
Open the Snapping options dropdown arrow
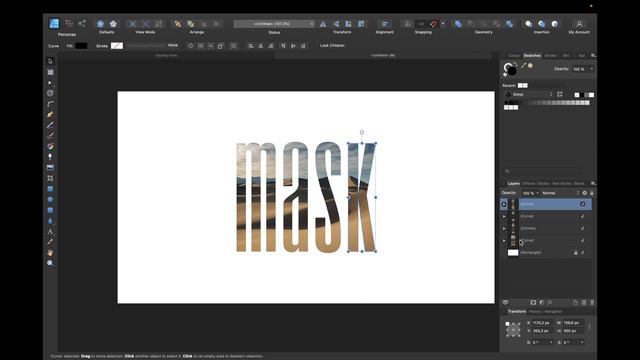[x=443, y=24]
